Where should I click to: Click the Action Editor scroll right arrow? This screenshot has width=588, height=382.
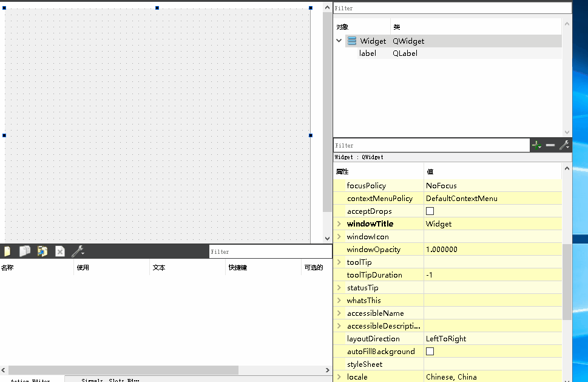tap(328, 370)
